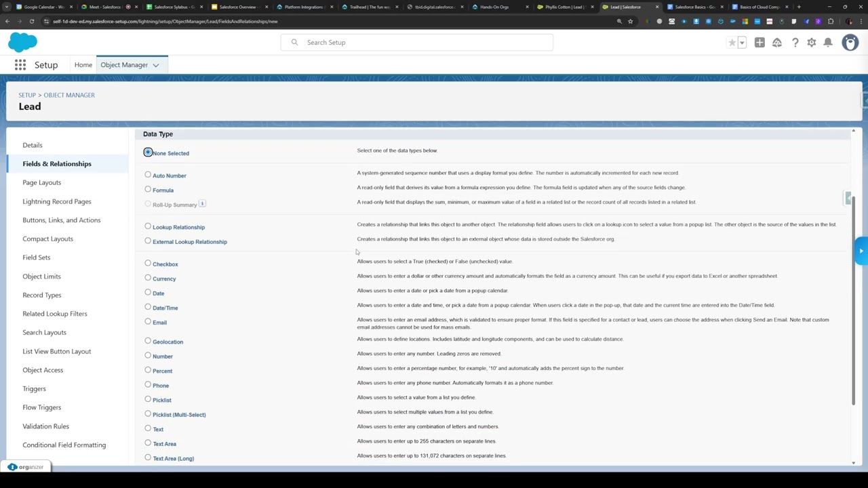868x488 pixels.
Task: Open the Chrome extensions puzzle icon
Action: (831, 21)
